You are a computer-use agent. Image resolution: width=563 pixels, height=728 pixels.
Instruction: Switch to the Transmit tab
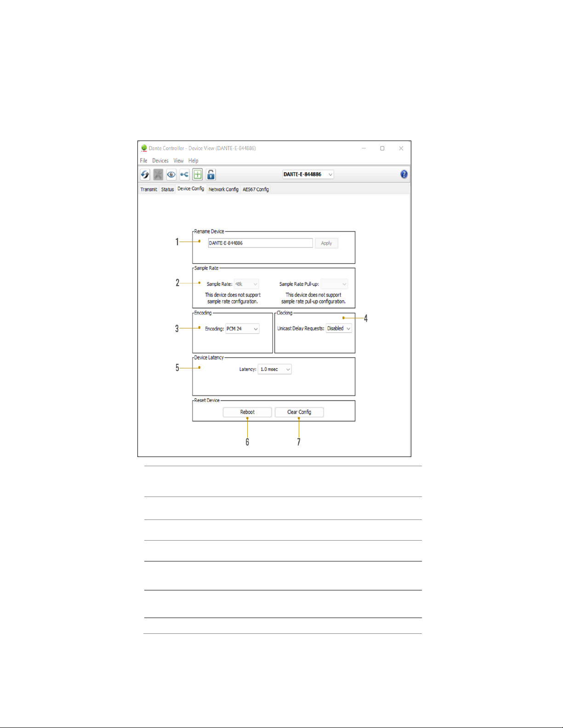pos(149,189)
